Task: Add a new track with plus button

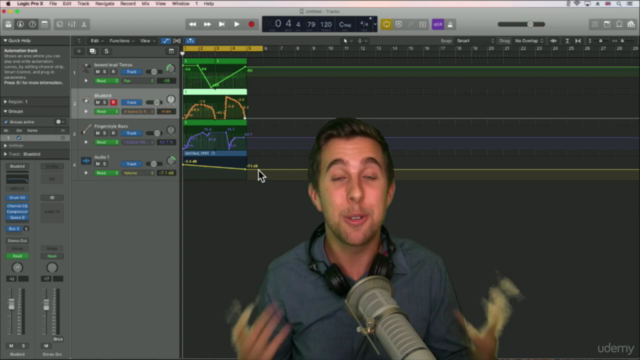Action: (79, 51)
